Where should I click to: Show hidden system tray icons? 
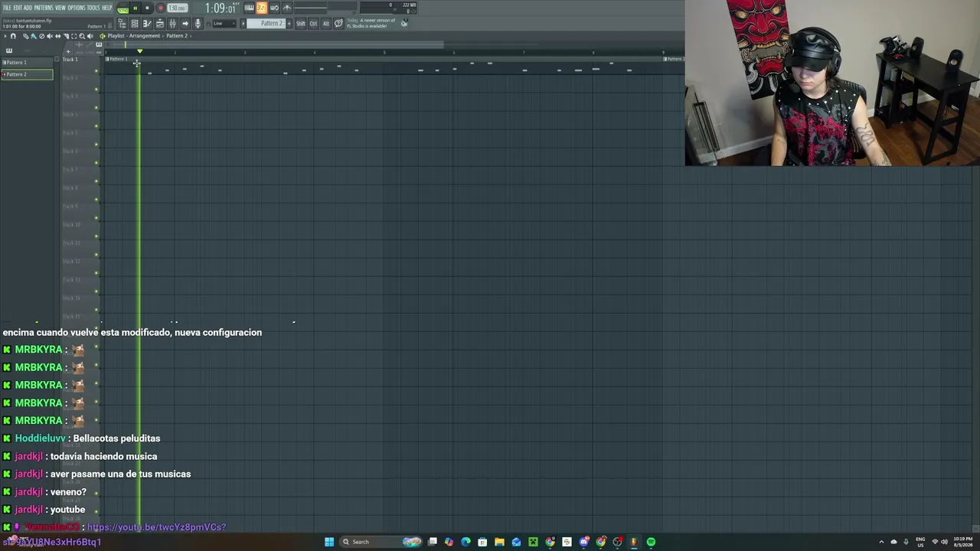(x=881, y=542)
